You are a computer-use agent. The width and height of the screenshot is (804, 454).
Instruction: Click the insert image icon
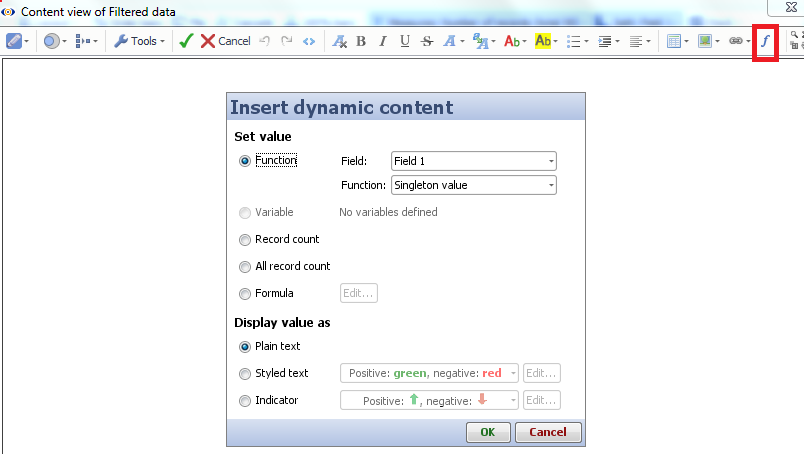705,41
